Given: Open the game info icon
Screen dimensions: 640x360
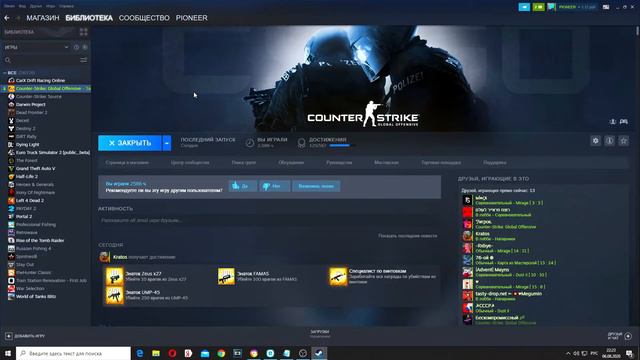Looking at the screenshot, I should pyautogui.click(x=609, y=141).
